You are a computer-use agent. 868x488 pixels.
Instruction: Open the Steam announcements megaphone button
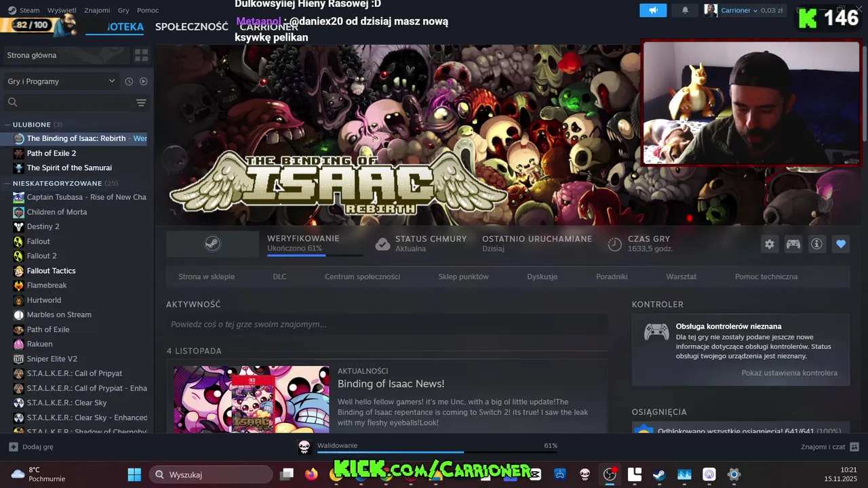[653, 10]
